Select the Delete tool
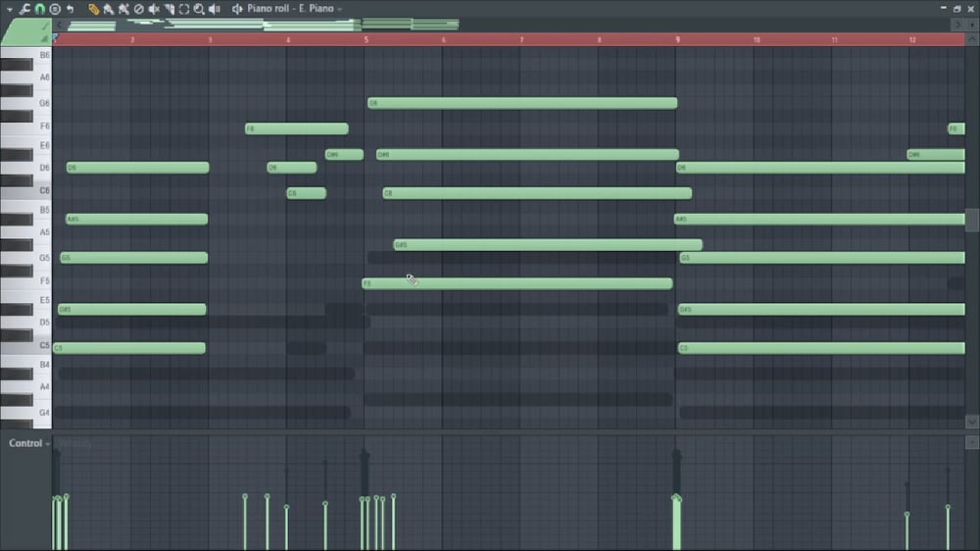The image size is (980, 551). click(139, 9)
